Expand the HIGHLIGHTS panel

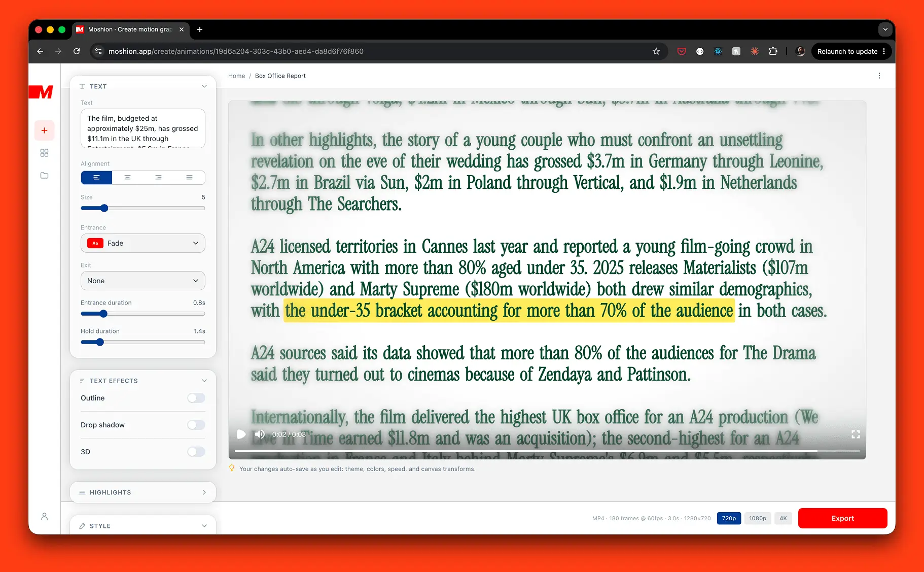204,492
